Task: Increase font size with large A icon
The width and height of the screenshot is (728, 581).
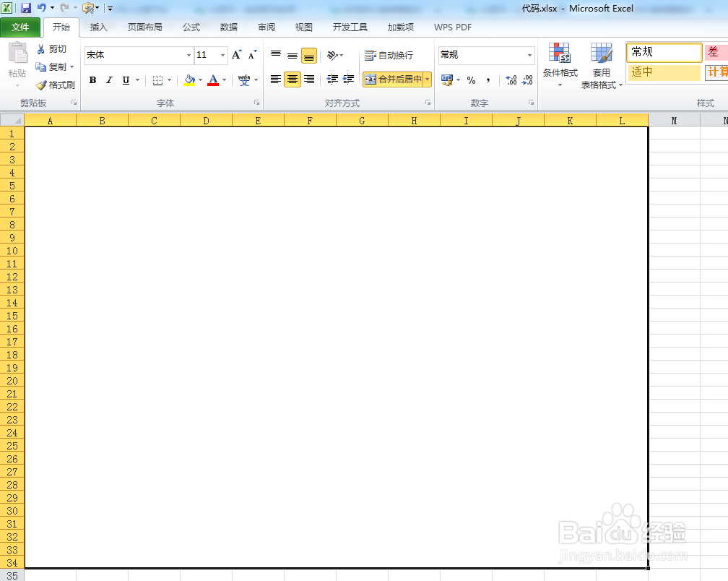Action: click(236, 55)
